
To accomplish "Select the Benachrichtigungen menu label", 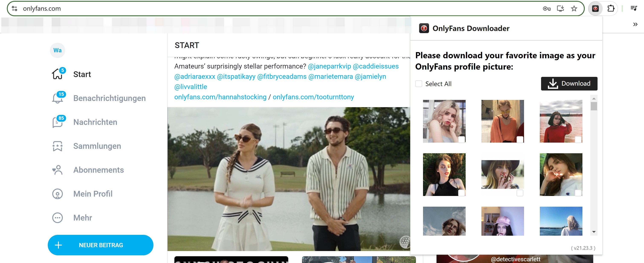I will (110, 98).
